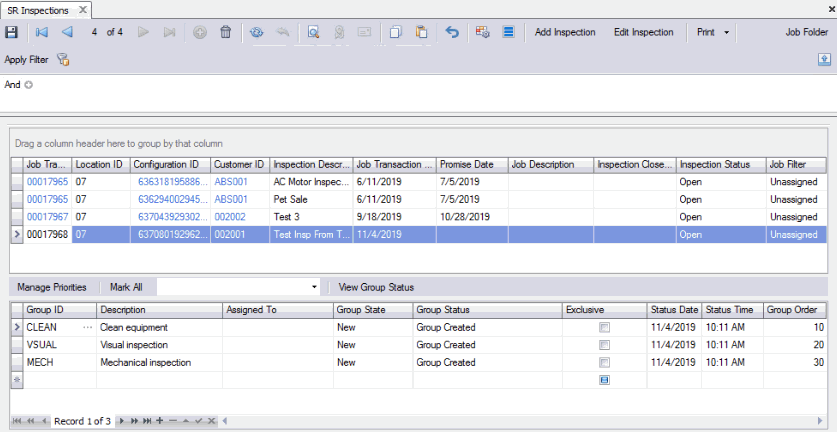Screen dimensions: 837x432
Task: Click the filter funnel icon beside Apply Filter
Action: (x=63, y=60)
